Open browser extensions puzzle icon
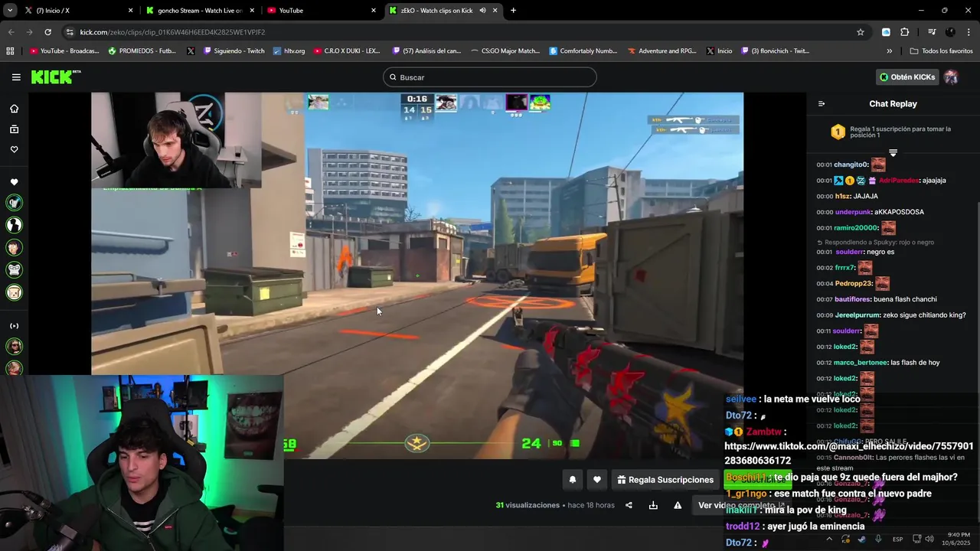 click(x=905, y=32)
